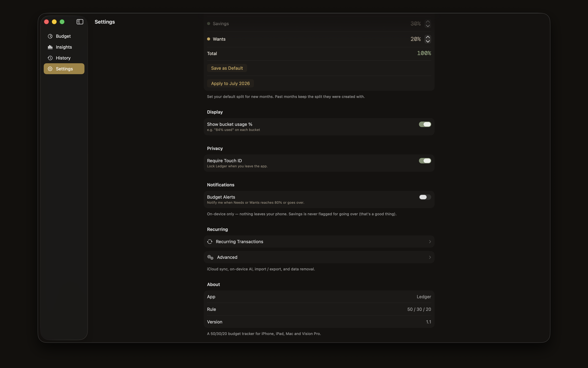Open Advanced via its chevron
Image resolution: width=588 pixels, height=368 pixels.
(430, 257)
